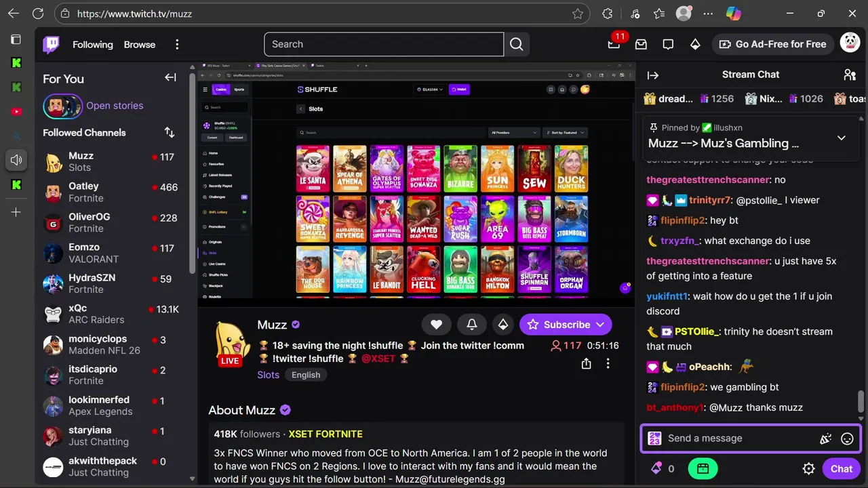Click username bt_anthony1 in chat
The image size is (868, 488).
675,407
